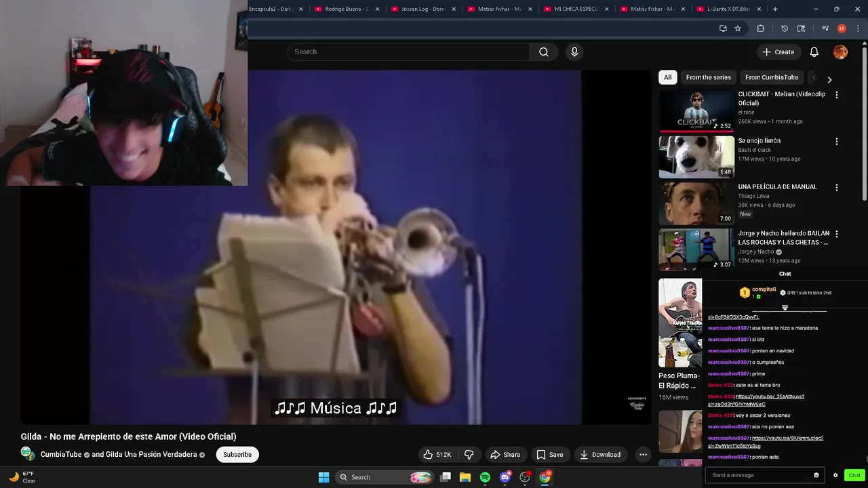This screenshot has width=868, height=488.
Task: Open Spotify from taskbar
Action: coord(485,477)
